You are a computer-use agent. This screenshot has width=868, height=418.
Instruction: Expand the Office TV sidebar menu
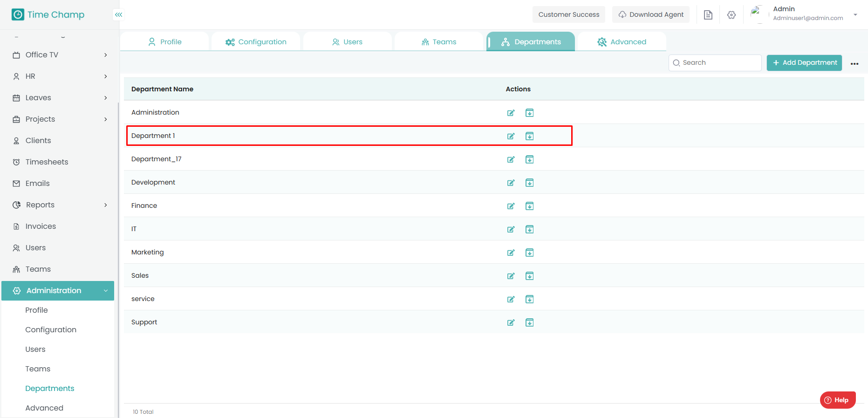coord(106,55)
